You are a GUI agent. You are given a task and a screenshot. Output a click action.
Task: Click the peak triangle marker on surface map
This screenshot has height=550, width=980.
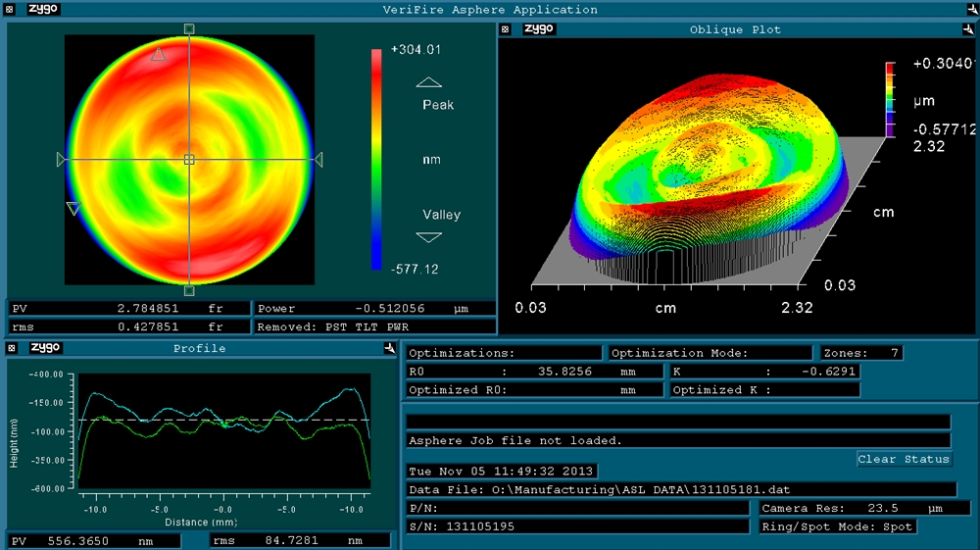(x=158, y=54)
